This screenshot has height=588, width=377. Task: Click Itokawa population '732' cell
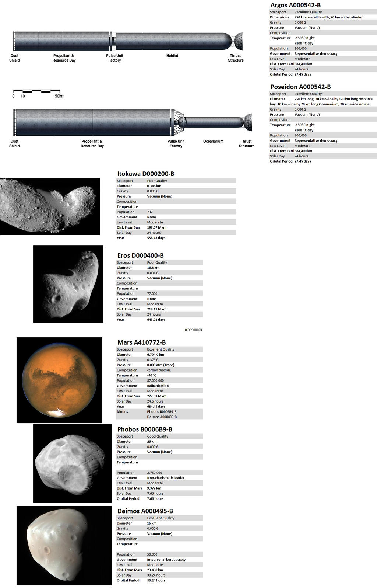(150, 212)
